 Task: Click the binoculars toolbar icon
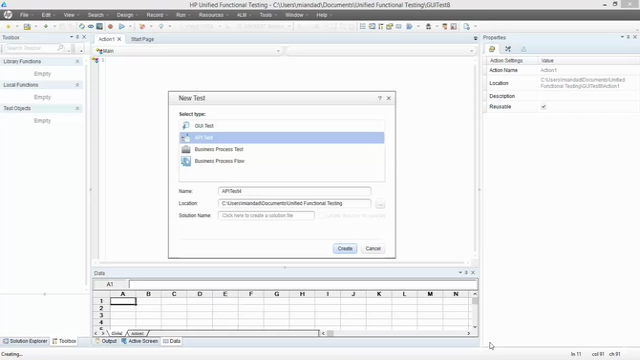click(x=428, y=27)
